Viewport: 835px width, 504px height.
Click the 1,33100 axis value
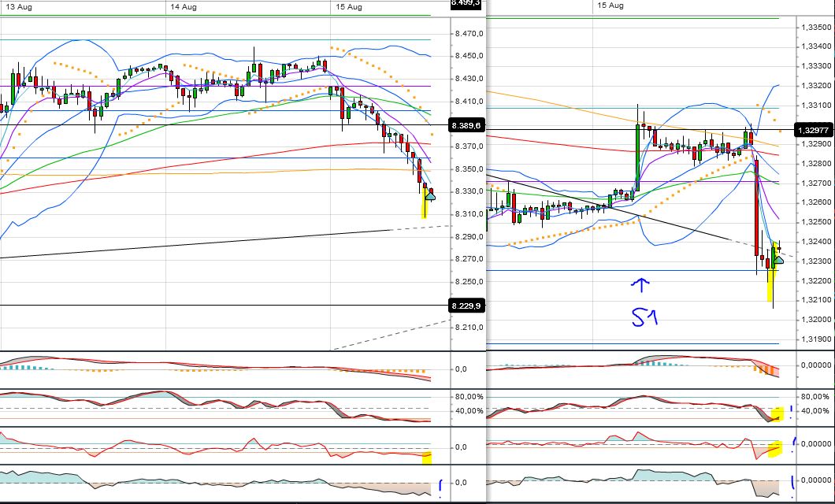point(816,106)
